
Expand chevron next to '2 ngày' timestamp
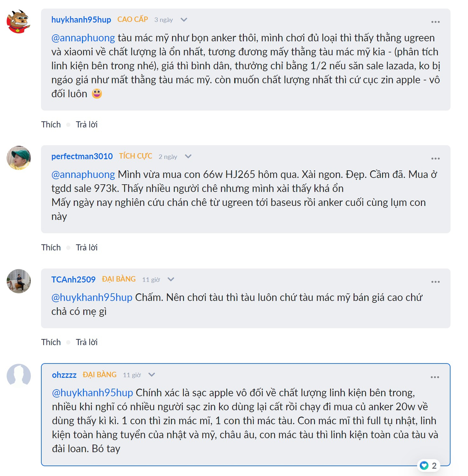pyautogui.click(x=188, y=156)
